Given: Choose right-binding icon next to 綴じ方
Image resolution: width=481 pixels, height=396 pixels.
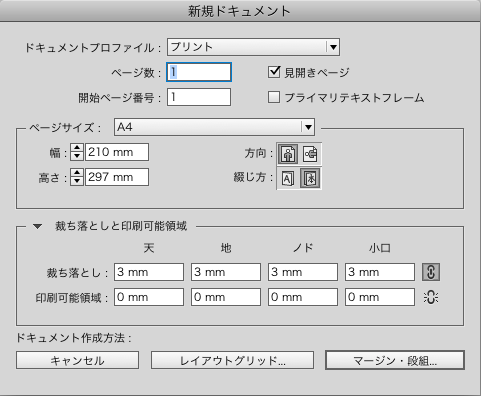Looking at the screenshot, I should point(310,178).
